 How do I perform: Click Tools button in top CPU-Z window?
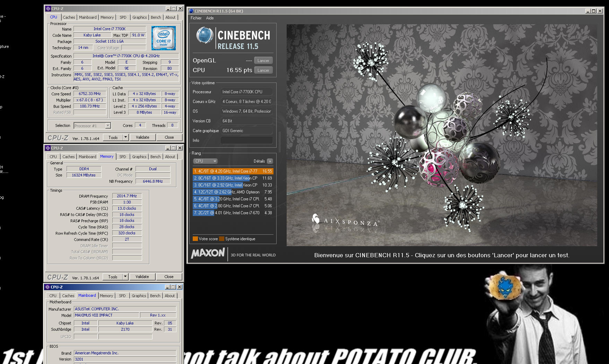(x=113, y=138)
